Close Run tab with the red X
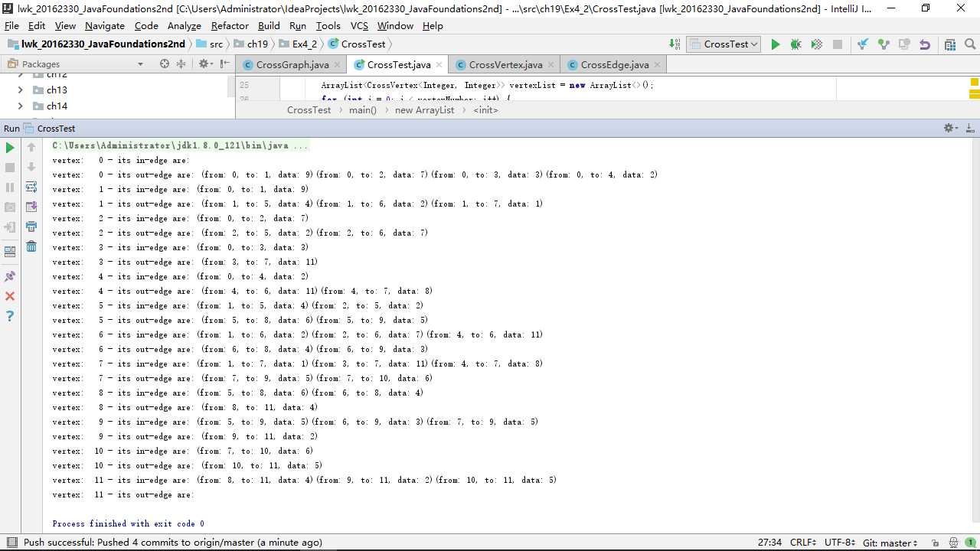 [x=10, y=296]
